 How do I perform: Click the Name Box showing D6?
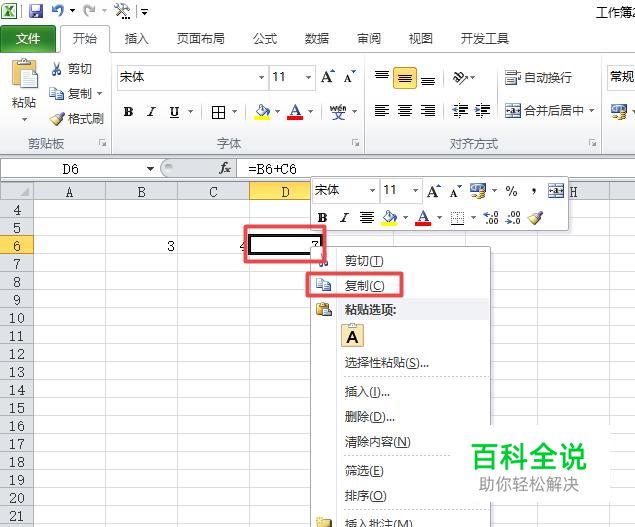tap(71, 169)
